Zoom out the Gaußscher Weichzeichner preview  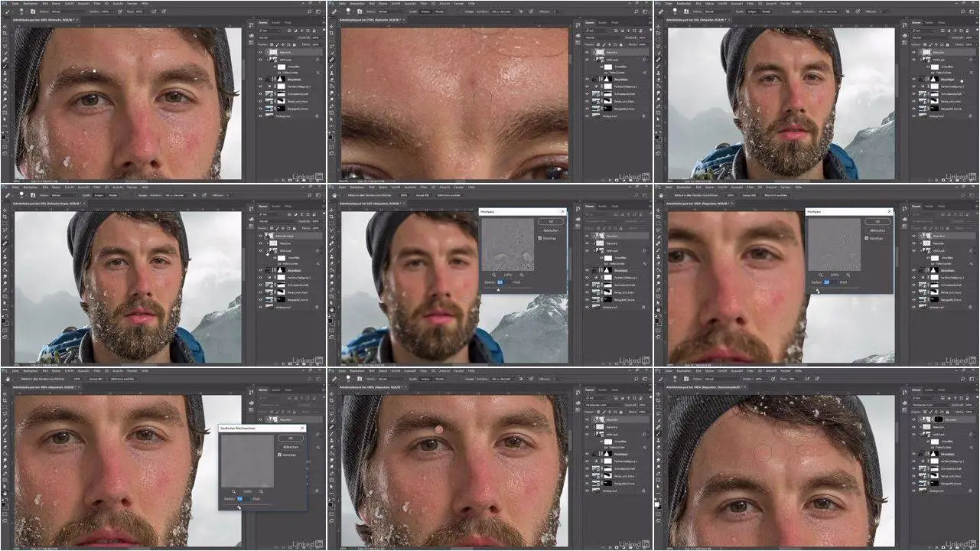tap(233, 491)
